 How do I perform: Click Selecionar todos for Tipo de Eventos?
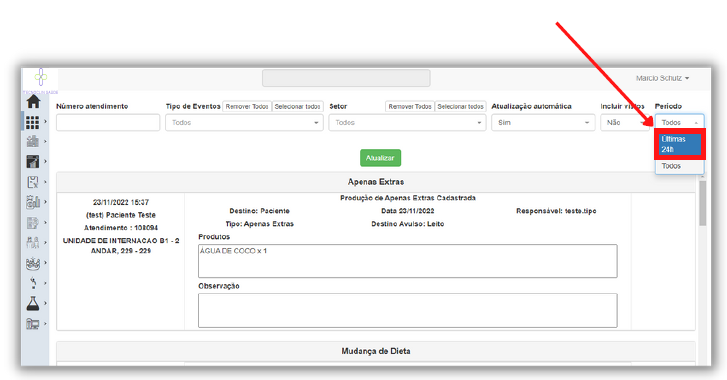(x=297, y=107)
